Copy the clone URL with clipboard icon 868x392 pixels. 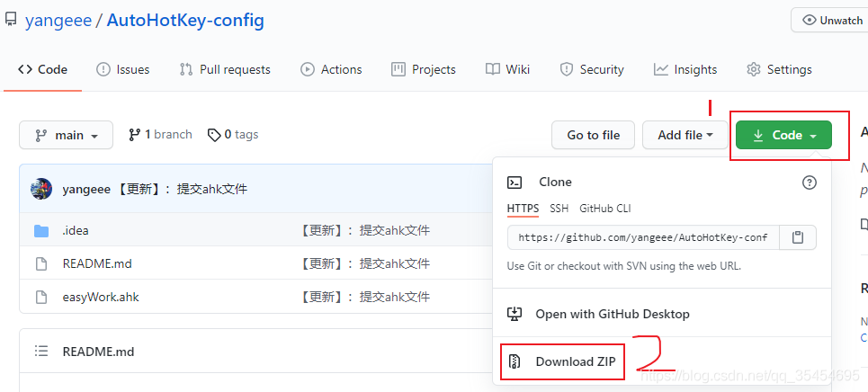coord(798,237)
